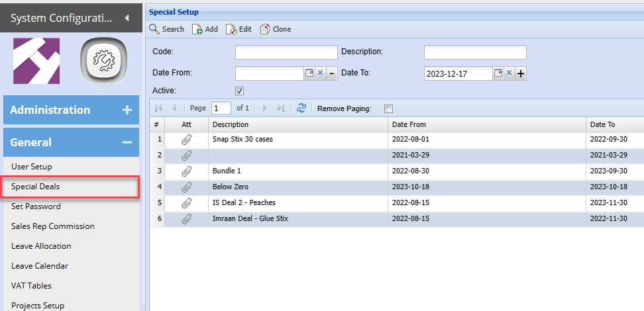644x311 pixels.
Task: Click the Att column header
Action: click(x=186, y=124)
